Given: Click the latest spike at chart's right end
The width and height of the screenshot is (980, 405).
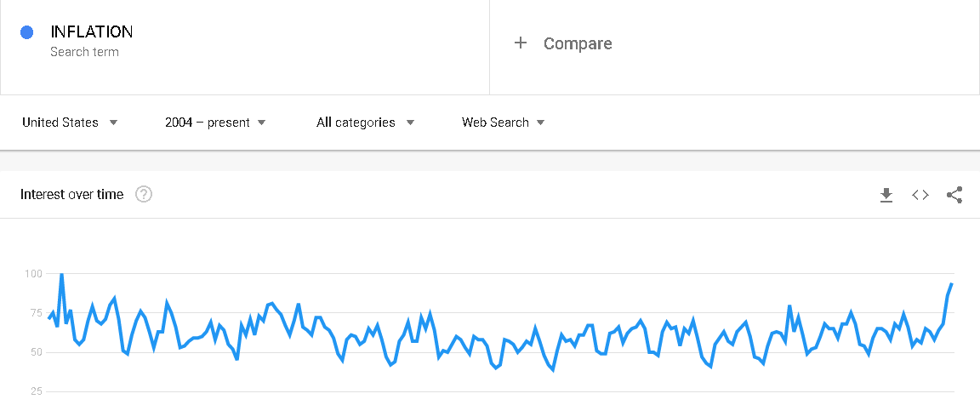Looking at the screenshot, I should click(x=951, y=284).
